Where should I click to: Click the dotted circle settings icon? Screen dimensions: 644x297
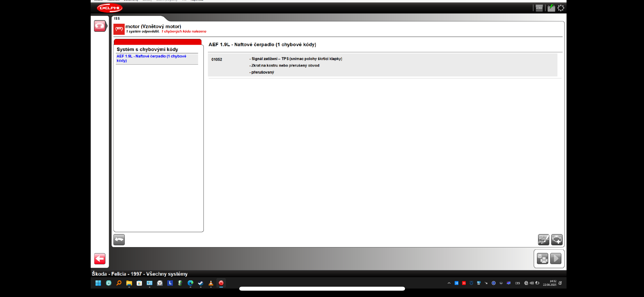[x=561, y=8]
